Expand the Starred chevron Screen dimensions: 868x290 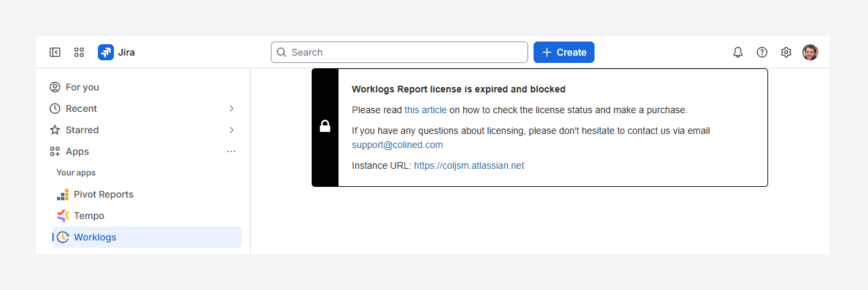(231, 130)
